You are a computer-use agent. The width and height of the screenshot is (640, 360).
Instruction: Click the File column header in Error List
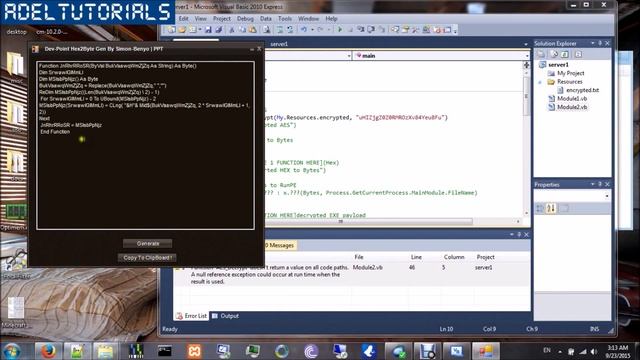point(358,257)
